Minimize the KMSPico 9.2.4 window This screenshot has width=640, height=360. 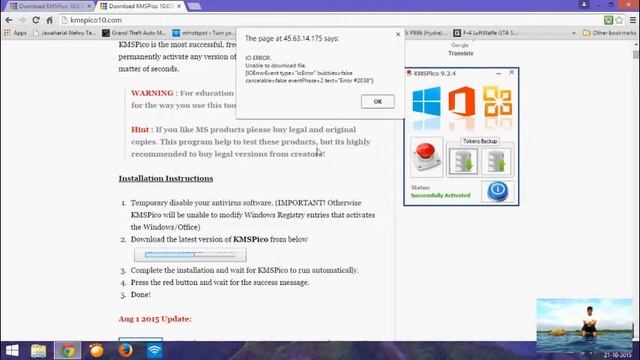[498, 73]
